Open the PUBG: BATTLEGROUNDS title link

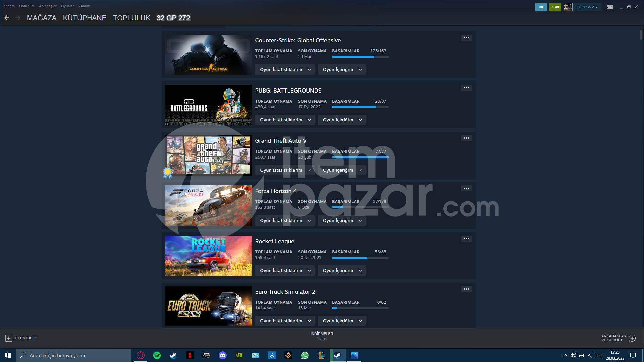pos(288,90)
